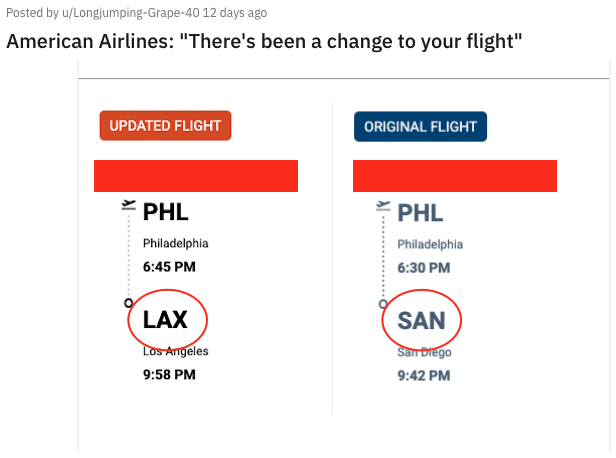616x458 pixels.
Task: Click the blue ORIGINAL FLIGHT badge
Action: point(420,127)
